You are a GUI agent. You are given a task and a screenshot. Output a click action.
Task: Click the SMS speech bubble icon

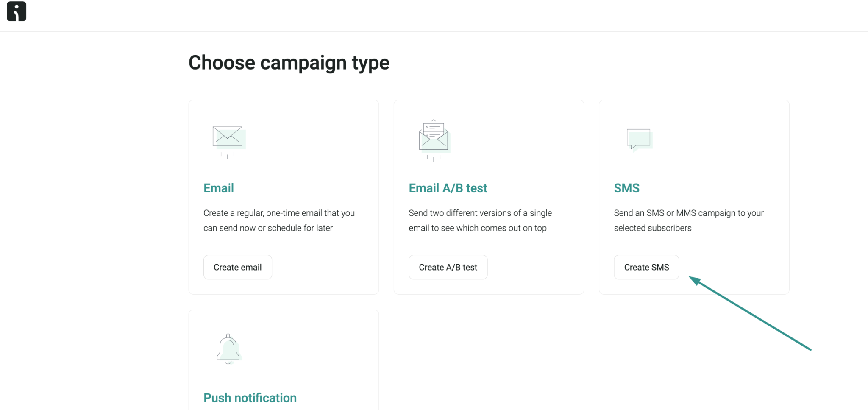pos(639,139)
